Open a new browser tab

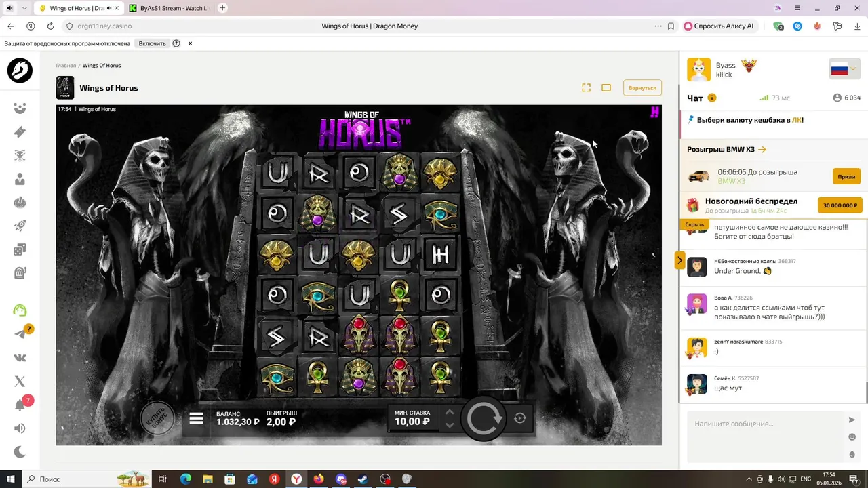(x=222, y=8)
